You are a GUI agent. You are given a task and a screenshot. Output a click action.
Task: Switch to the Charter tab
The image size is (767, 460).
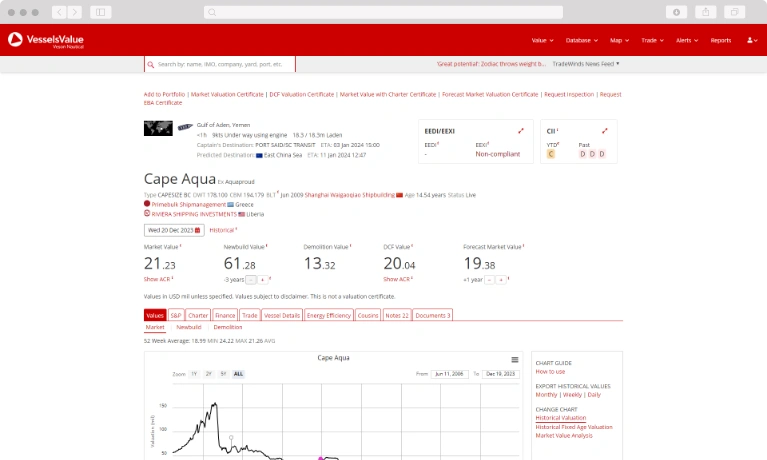(198, 315)
